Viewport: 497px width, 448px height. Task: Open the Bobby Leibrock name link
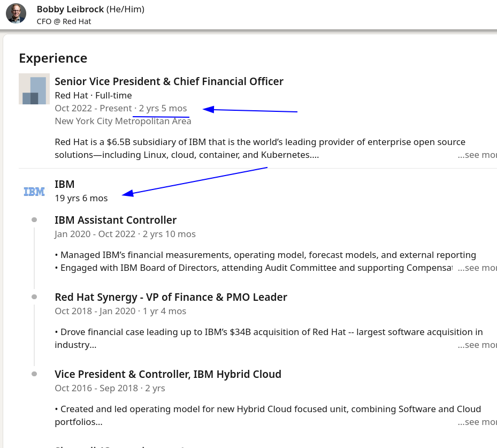click(70, 9)
